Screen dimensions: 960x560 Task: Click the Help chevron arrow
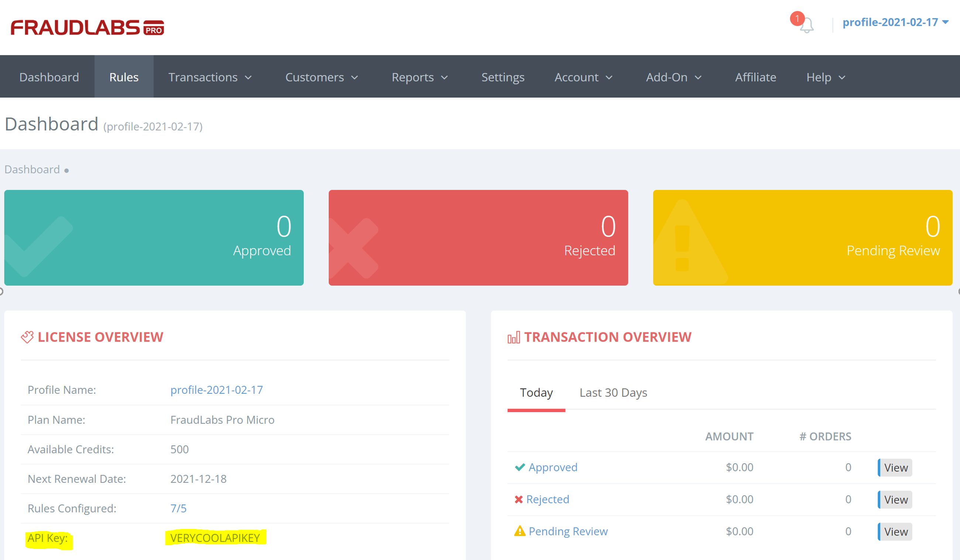pos(842,78)
